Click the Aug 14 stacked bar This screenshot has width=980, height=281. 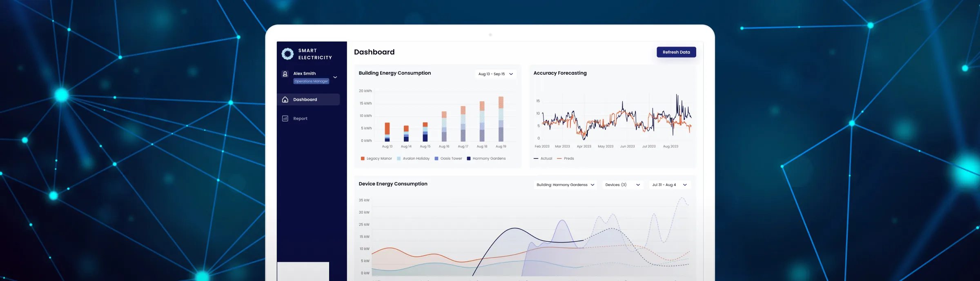406,134
